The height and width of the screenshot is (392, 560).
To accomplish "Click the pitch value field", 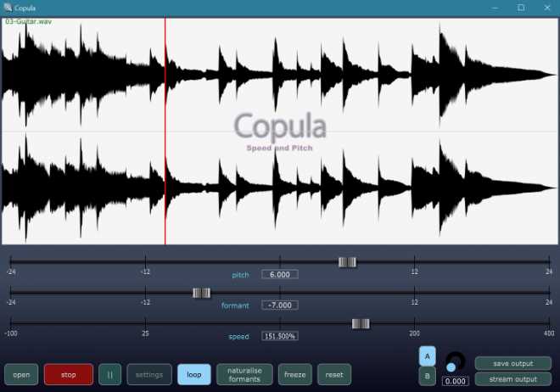I will tap(279, 275).
